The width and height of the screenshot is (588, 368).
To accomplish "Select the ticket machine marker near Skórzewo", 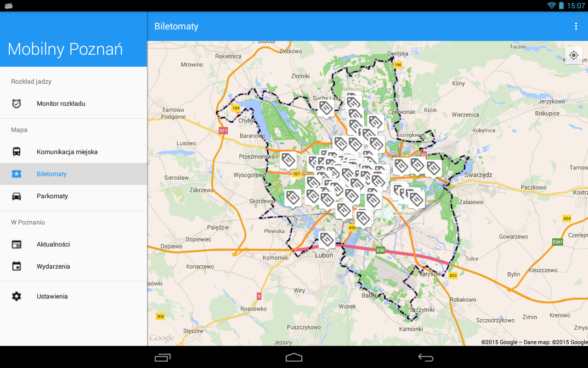I will coord(293,198).
